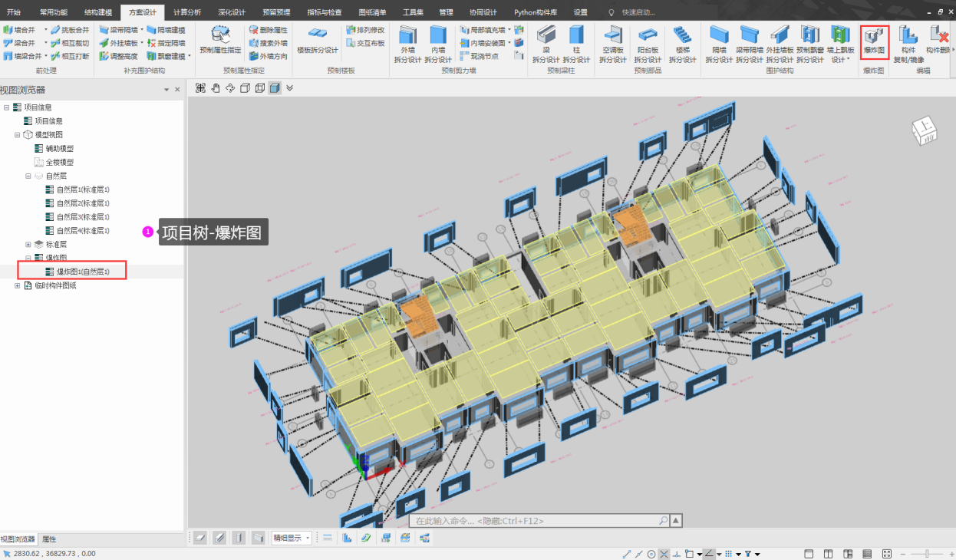This screenshot has height=560, width=956.
Task: Switch to the 深化设计 ribbon tab
Action: 232,12
